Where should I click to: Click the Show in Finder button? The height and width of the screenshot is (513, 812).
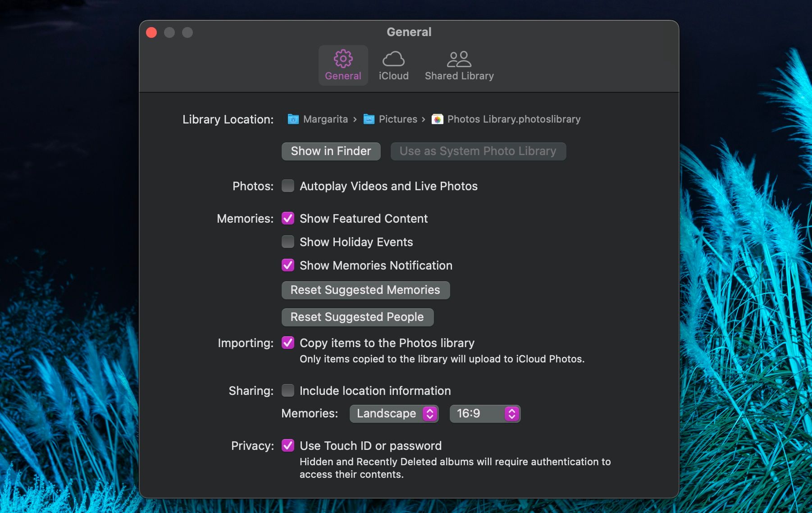point(331,151)
